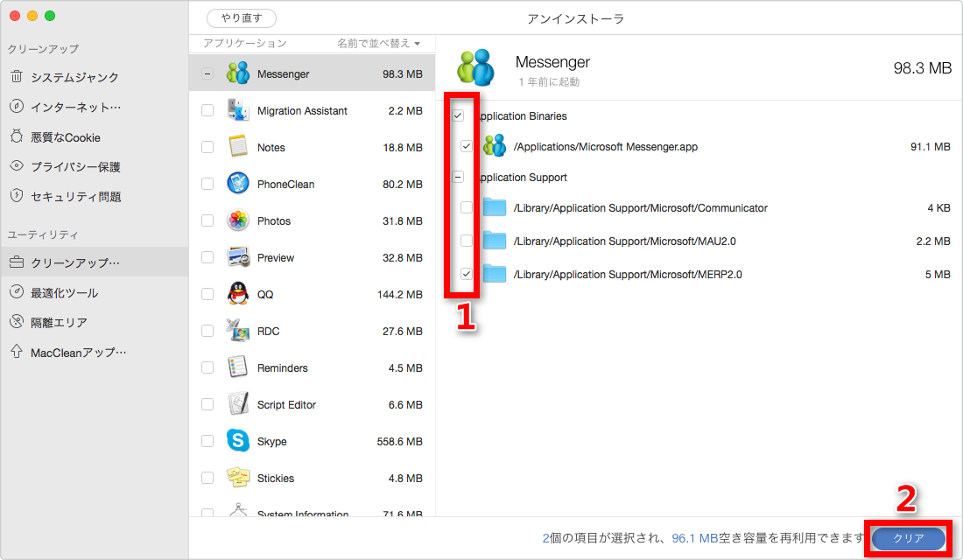Screen dimensions: 963x560
Task: Uncheck the Application Binaries group checkbox
Action: tap(458, 115)
